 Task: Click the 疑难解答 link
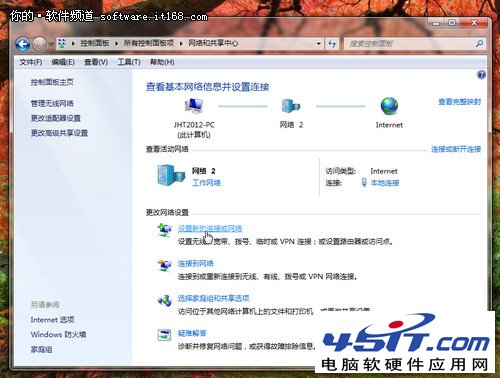192,333
